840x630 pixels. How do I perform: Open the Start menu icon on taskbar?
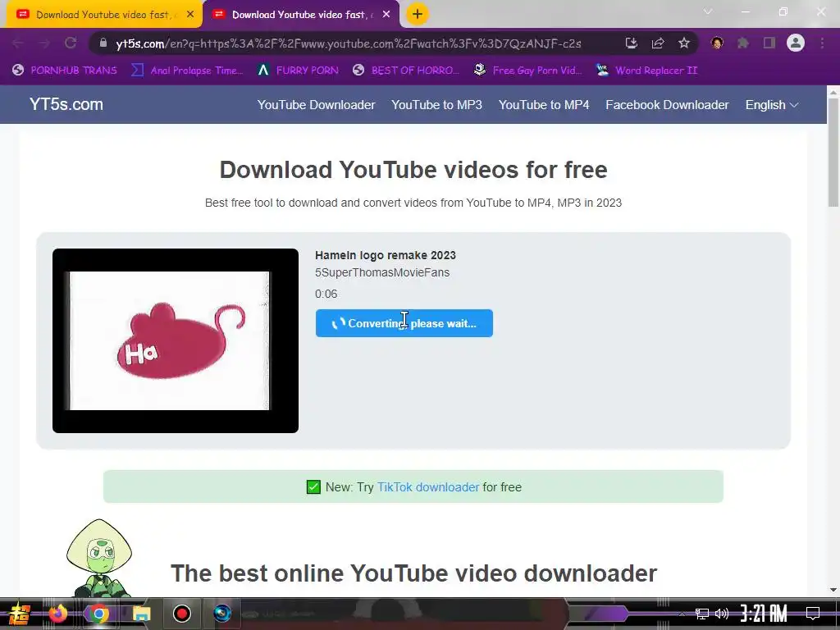tap(20, 614)
